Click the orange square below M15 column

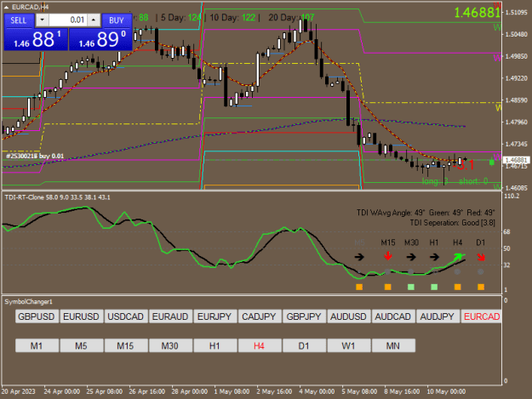pos(388,288)
